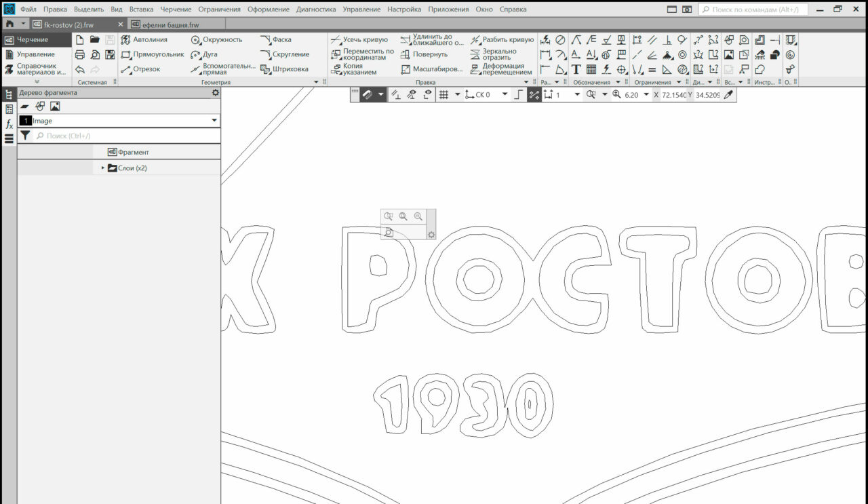Expand the toolbar set list chevron
This screenshot has width=868, height=504.
click(x=37, y=82)
